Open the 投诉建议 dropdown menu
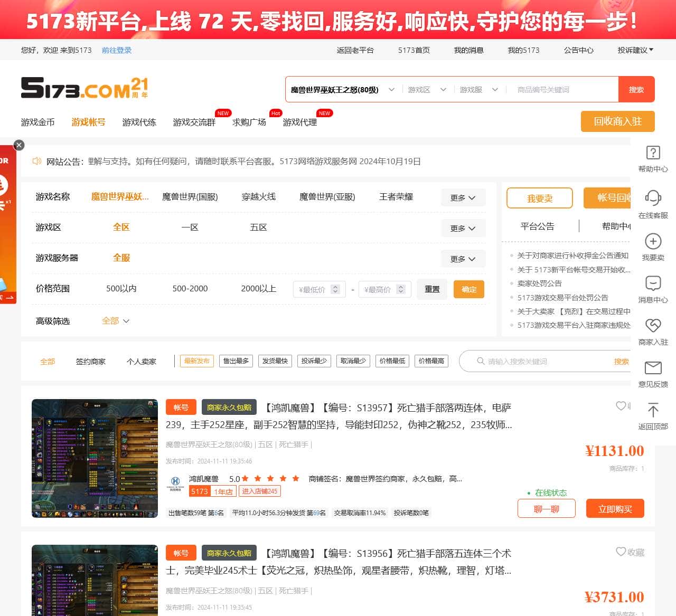Image resolution: width=676 pixels, height=616 pixels. coord(635,50)
